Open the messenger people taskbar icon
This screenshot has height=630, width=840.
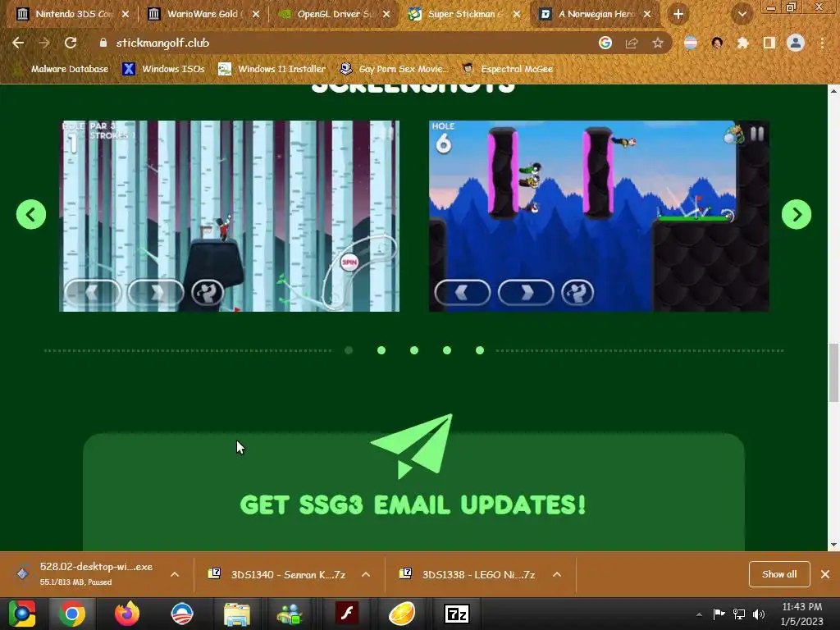[290, 614]
